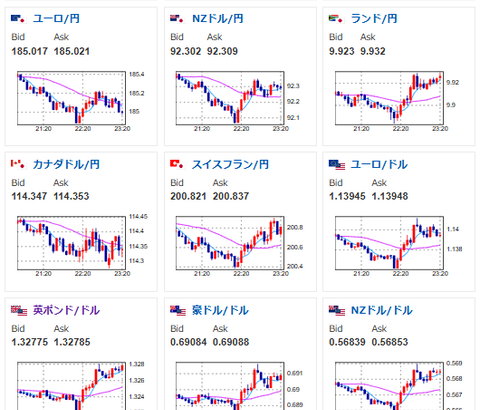The height and width of the screenshot is (410, 480).
Task: Open the スイスフラン/円 pair link
Action: tap(230, 164)
